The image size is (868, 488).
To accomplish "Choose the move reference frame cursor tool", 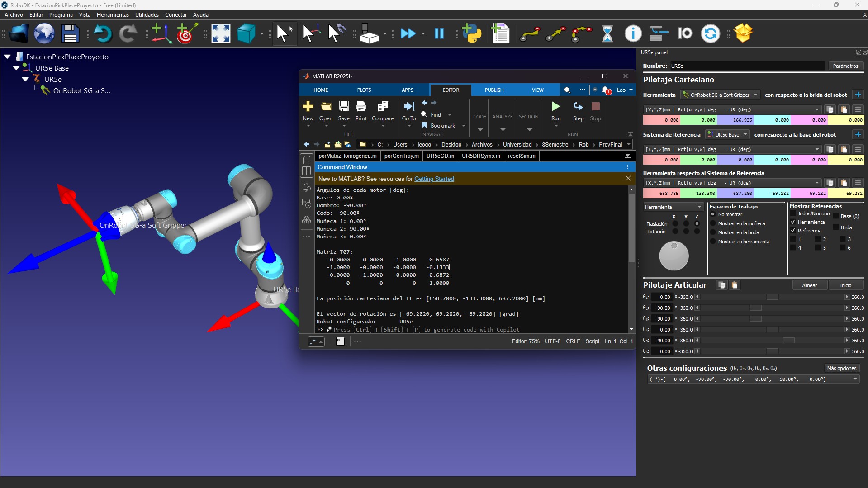I will point(311,33).
